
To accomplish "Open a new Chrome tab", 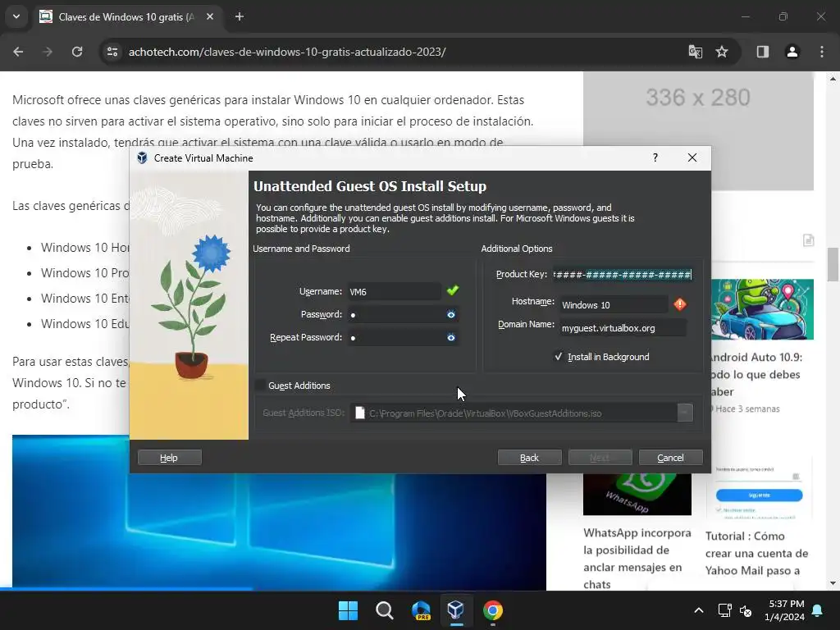I will pyautogui.click(x=240, y=16).
